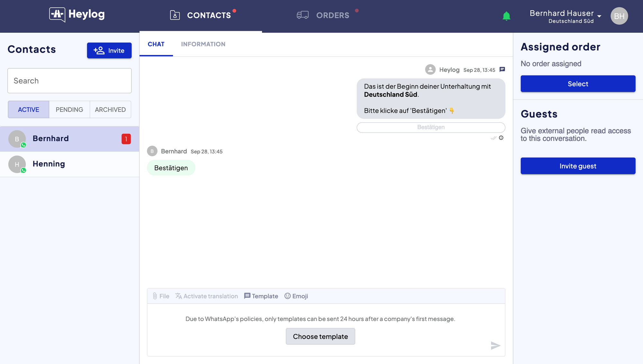Switch to PENDING contacts filter

(x=69, y=110)
